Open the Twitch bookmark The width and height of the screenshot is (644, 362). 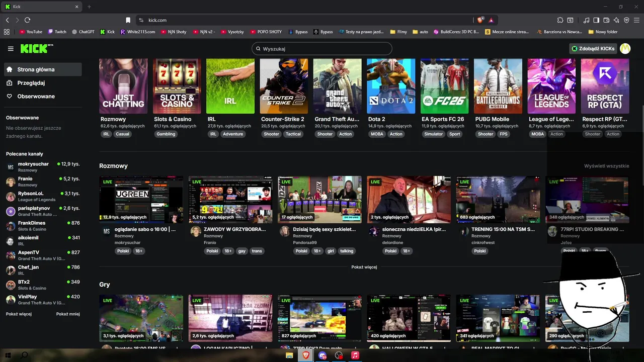57,32
